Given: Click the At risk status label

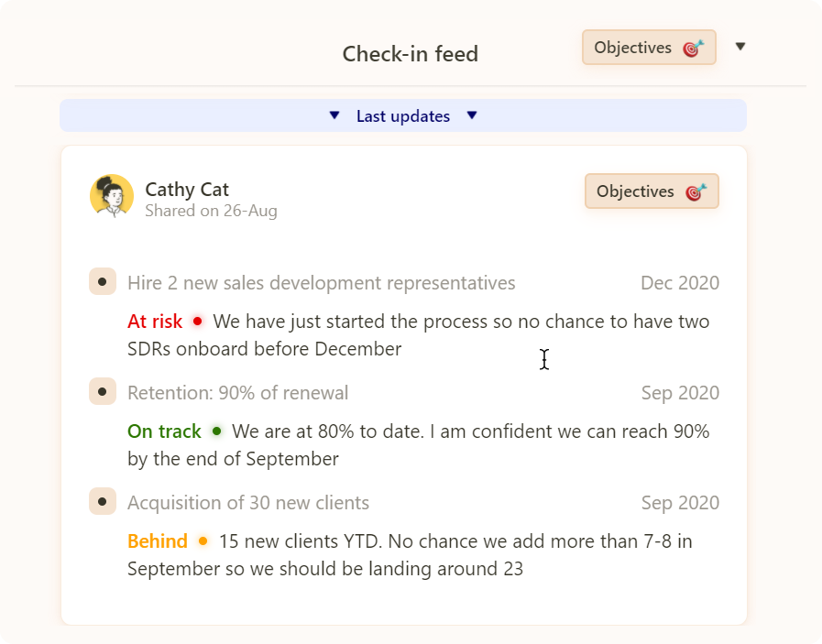Looking at the screenshot, I should coord(155,322).
